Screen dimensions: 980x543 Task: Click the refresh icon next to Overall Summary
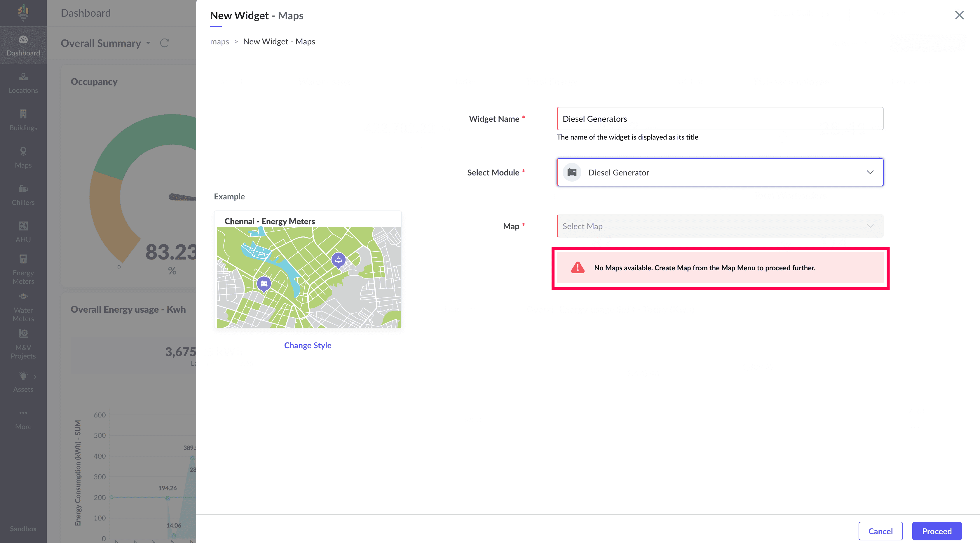pyautogui.click(x=164, y=43)
